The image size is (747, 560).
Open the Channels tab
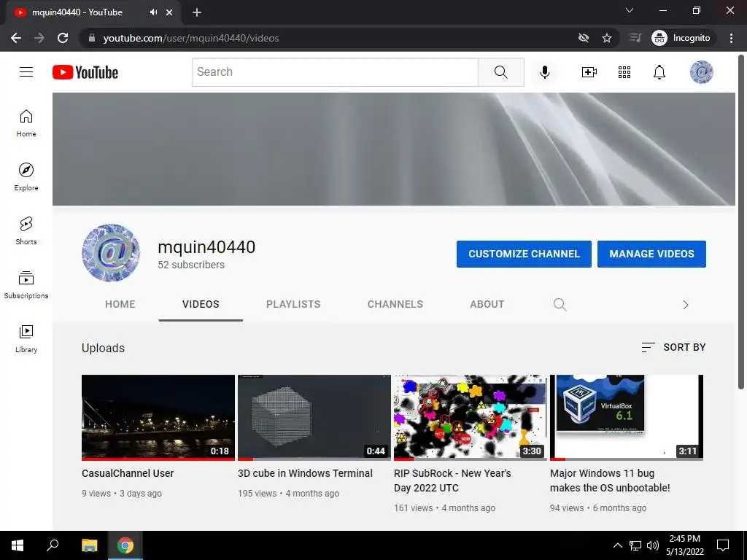pyautogui.click(x=395, y=304)
